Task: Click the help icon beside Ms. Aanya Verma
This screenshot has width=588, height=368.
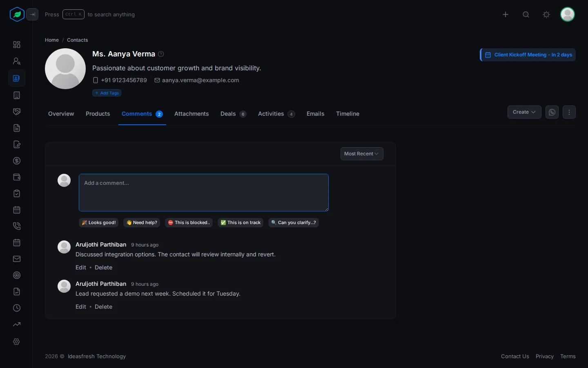Action: point(161,54)
